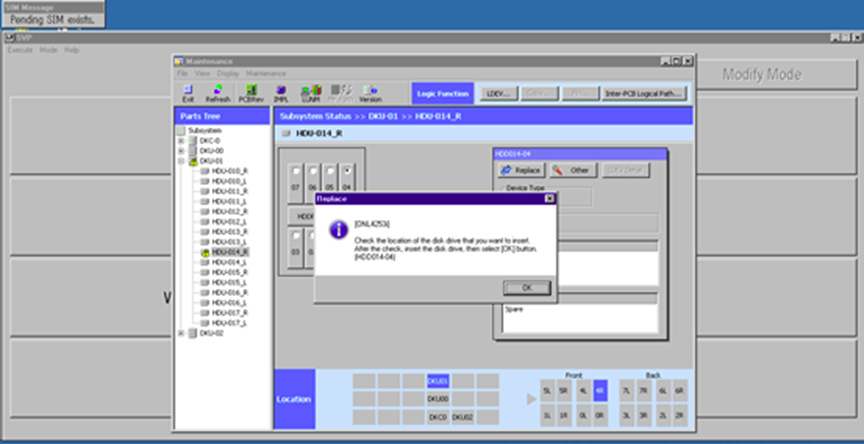The height and width of the screenshot is (444, 864).
Task: Expand the DKC-0 tree node
Action: click(182, 141)
